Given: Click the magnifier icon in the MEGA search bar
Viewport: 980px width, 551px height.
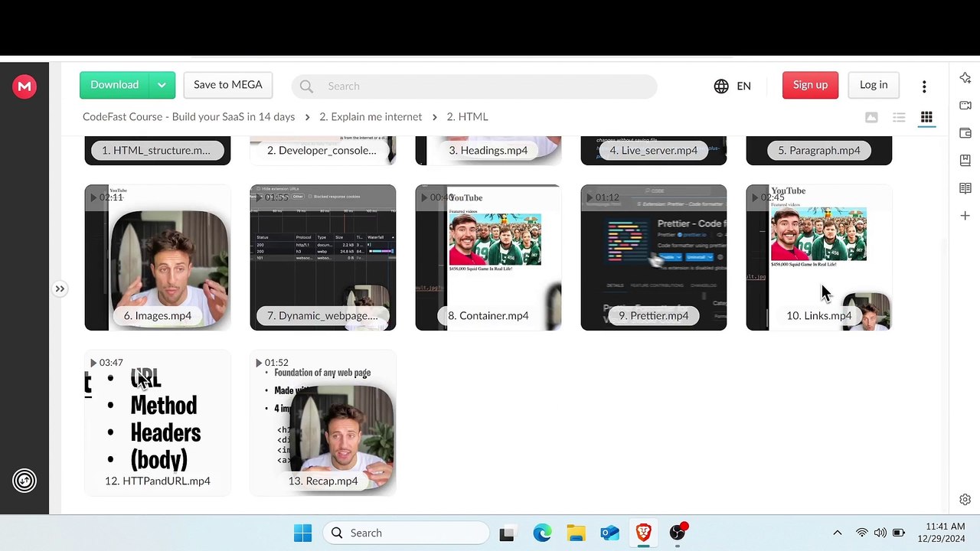Looking at the screenshot, I should 306,86.
